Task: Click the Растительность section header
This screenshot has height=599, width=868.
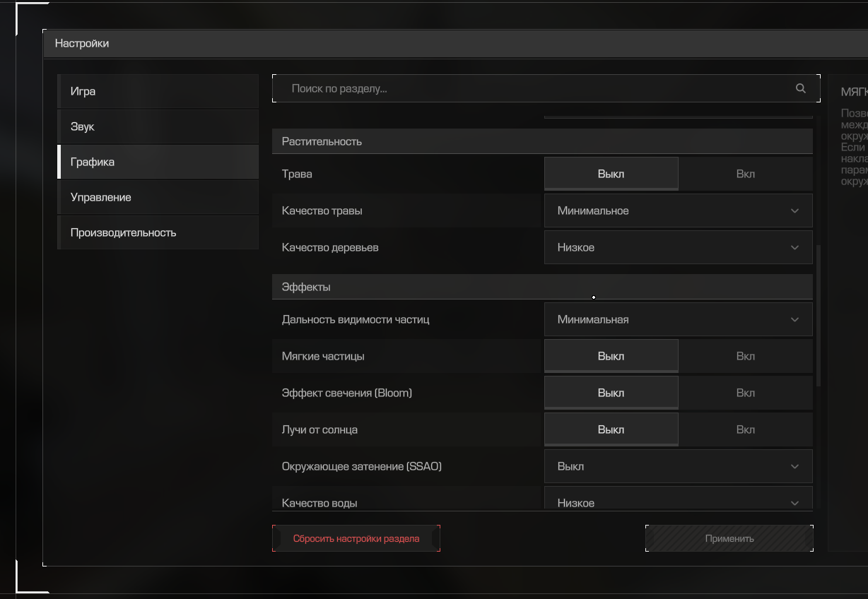Action: click(x=542, y=141)
